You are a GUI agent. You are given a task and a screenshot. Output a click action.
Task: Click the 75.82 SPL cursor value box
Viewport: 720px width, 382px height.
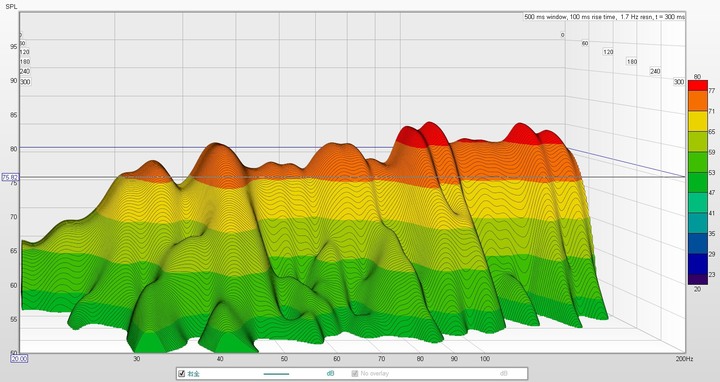[10, 177]
